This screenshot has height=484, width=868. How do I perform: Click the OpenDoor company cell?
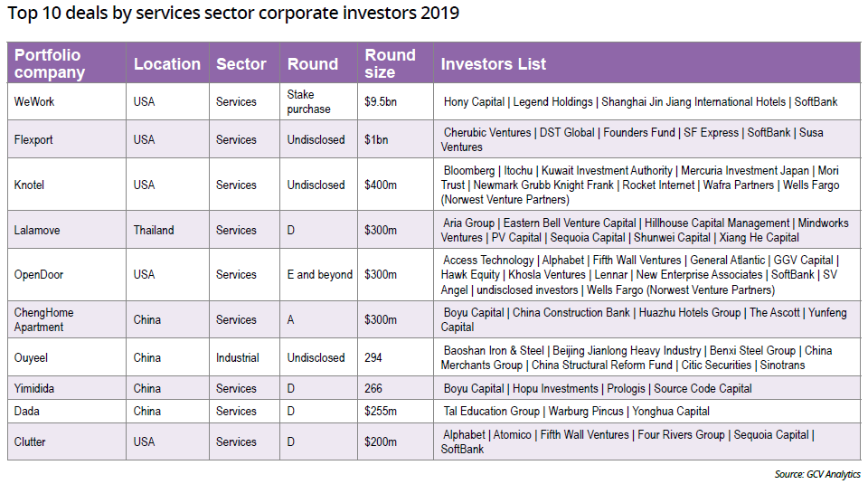coord(40,274)
